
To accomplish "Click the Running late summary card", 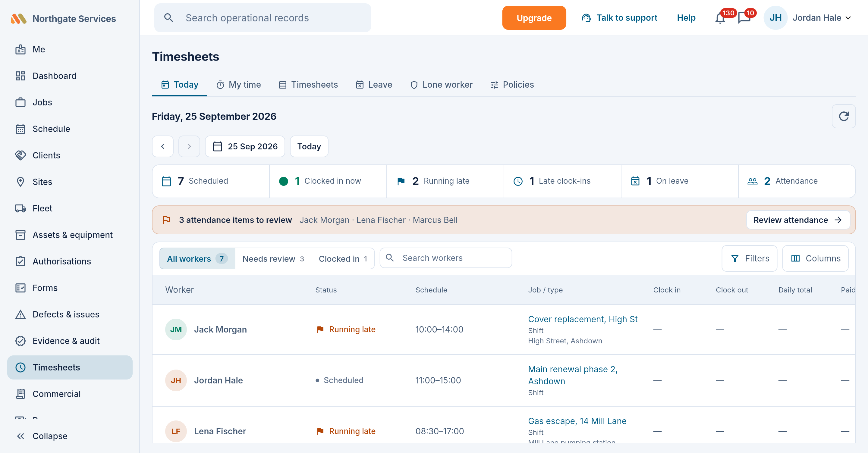I will [445, 181].
